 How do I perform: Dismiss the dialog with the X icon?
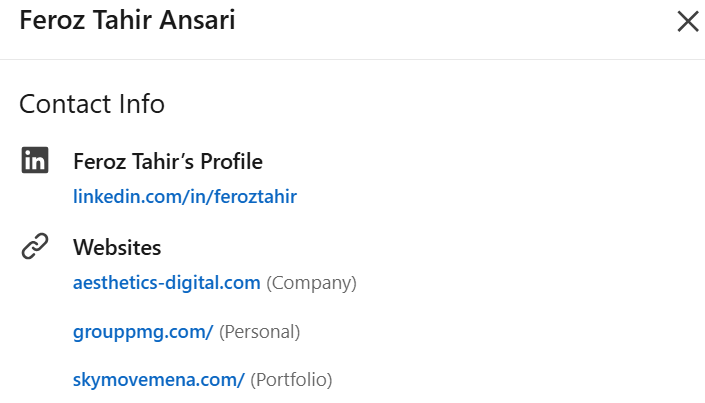coord(688,22)
